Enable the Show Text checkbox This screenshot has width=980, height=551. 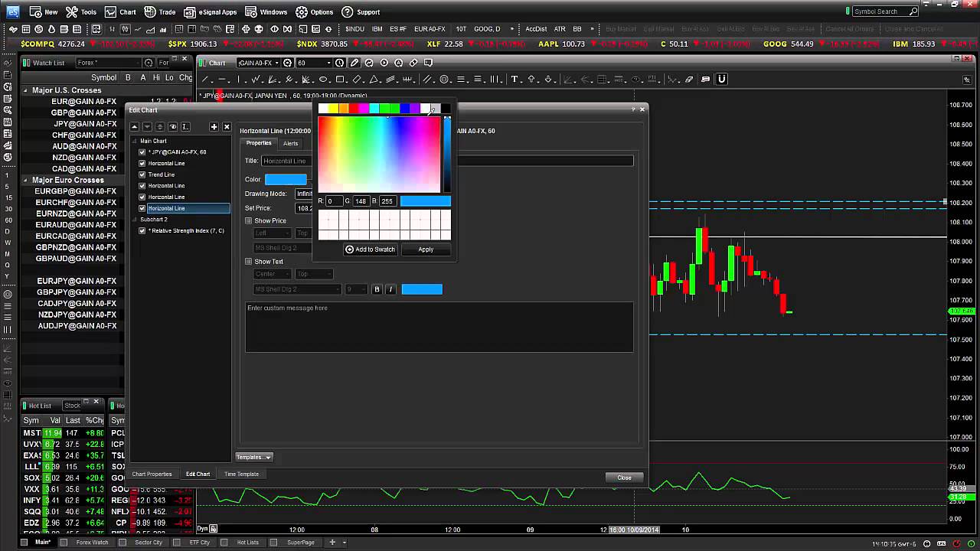(x=249, y=262)
